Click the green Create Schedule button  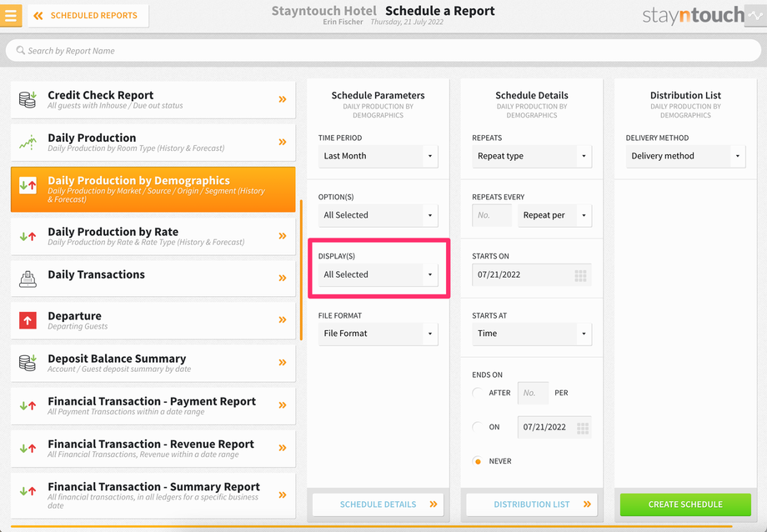(x=685, y=504)
